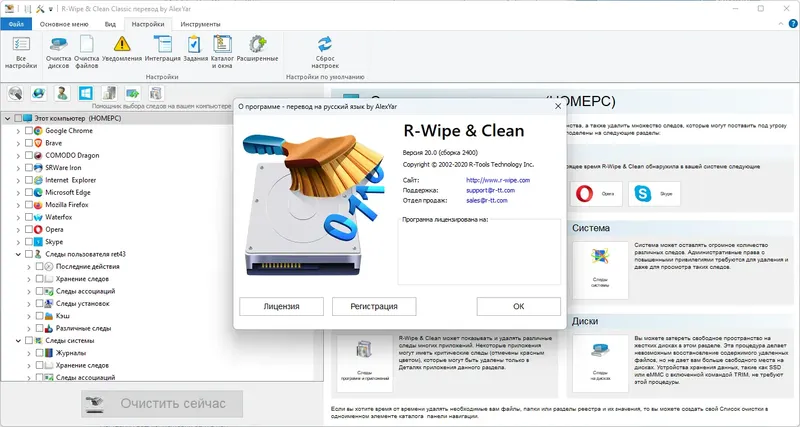Open File Cleaning settings (Очистка файлов)
This screenshot has width=800, height=427.
[86, 52]
